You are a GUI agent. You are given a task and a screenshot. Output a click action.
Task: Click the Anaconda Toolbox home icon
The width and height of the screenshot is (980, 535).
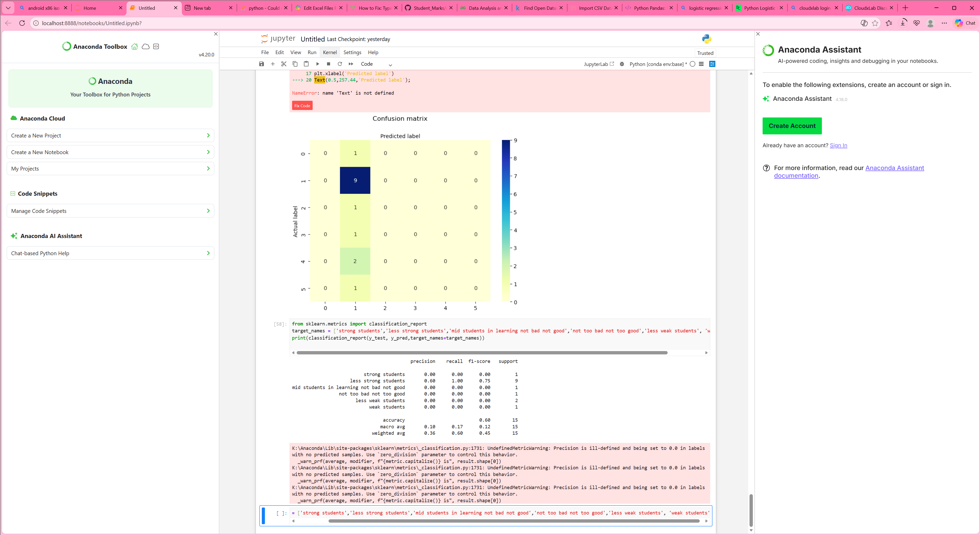[x=134, y=46]
